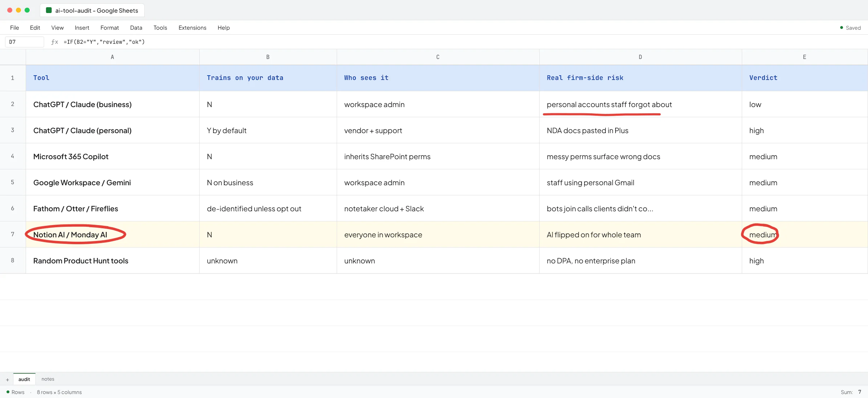Select row 8 header

coord(13,261)
